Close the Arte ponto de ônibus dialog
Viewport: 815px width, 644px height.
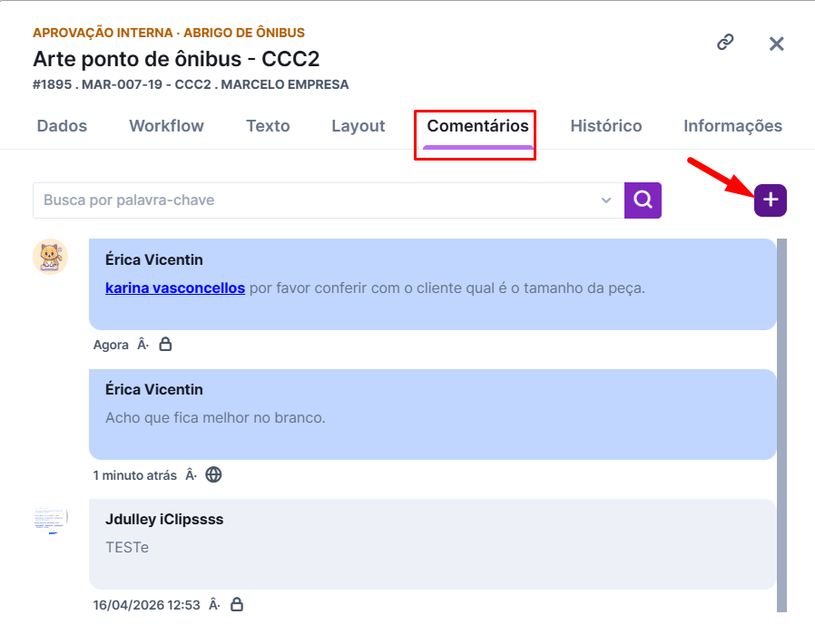pyautogui.click(x=777, y=44)
